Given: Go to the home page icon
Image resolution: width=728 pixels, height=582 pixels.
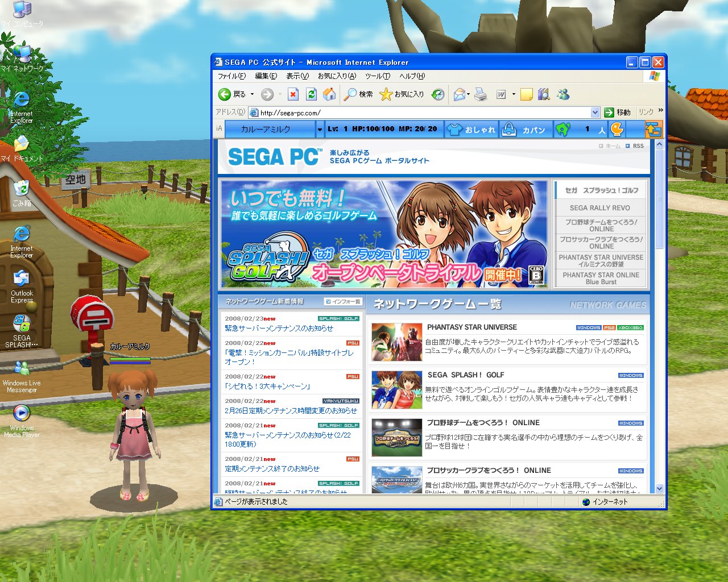Looking at the screenshot, I should click(329, 94).
